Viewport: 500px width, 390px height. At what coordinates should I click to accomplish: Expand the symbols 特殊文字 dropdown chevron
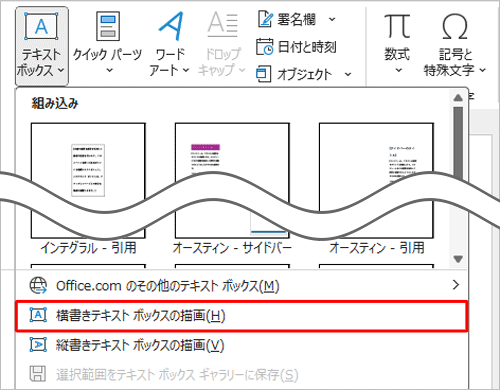(x=482, y=70)
